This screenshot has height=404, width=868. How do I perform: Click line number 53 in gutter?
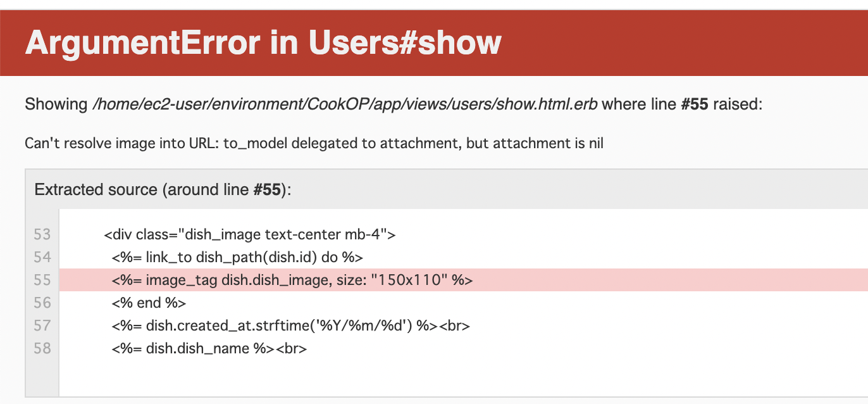pyautogui.click(x=42, y=234)
